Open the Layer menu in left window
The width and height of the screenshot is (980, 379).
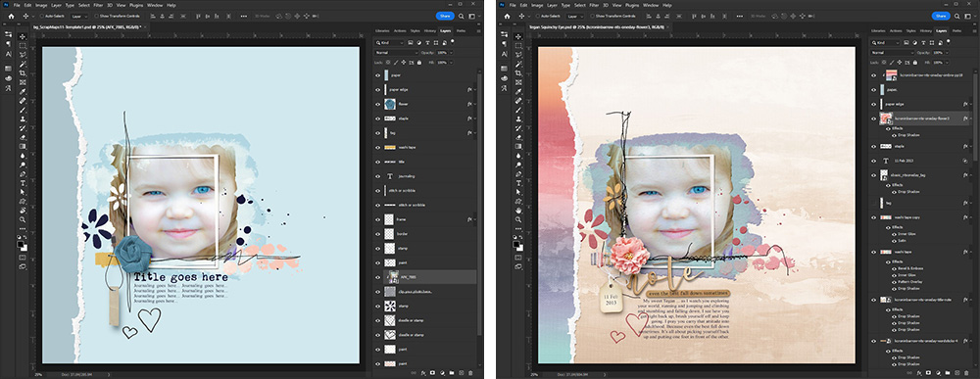(x=56, y=6)
